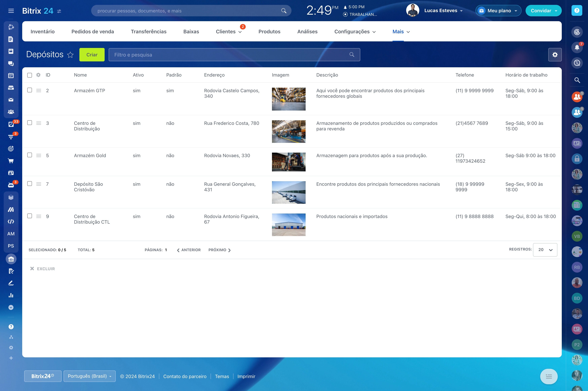This screenshot has width=588, height=391.
Task: Click the Depósitos favorite star icon
Action: point(70,55)
